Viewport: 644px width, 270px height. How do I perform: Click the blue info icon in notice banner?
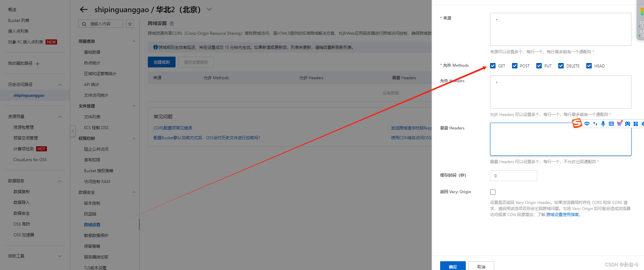(x=155, y=47)
